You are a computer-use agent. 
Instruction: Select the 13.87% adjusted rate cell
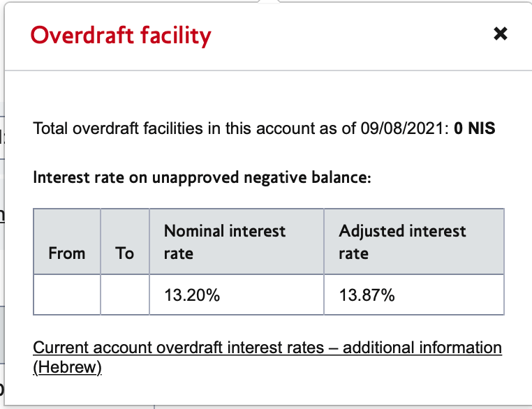point(367,295)
